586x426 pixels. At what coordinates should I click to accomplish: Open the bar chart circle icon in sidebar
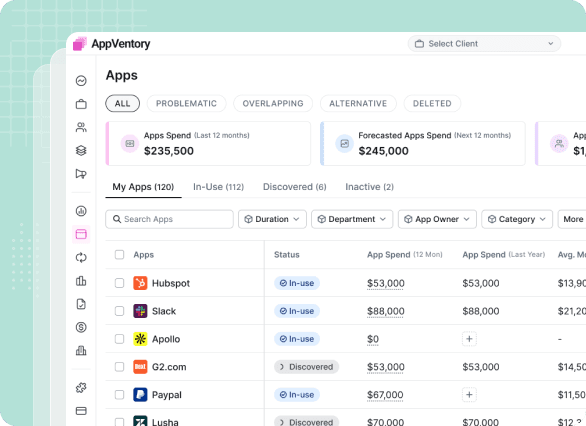pos(81,211)
